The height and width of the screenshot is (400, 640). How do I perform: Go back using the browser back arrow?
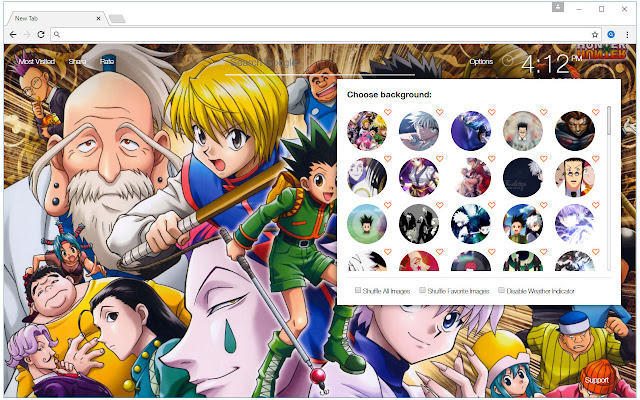tap(13, 35)
